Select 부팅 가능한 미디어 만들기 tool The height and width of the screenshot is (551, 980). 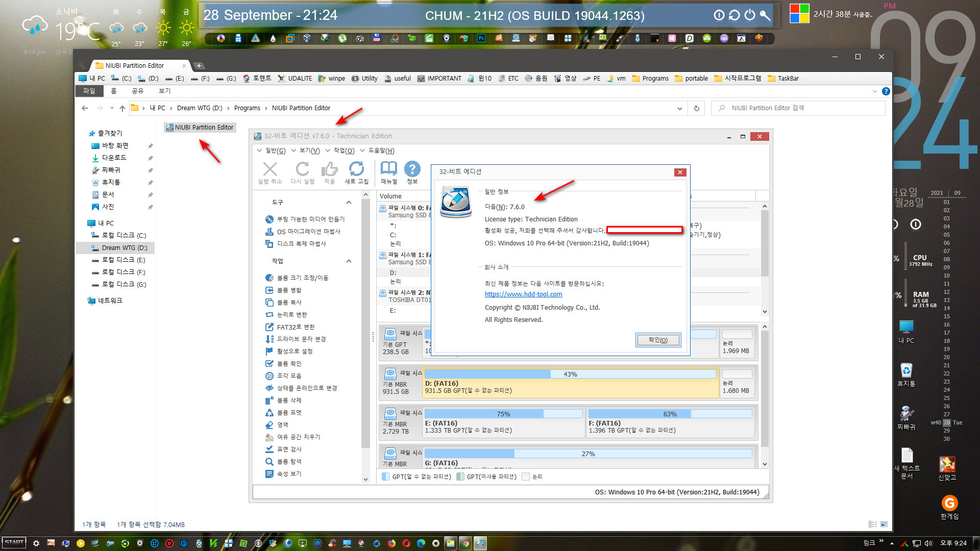[x=305, y=219]
